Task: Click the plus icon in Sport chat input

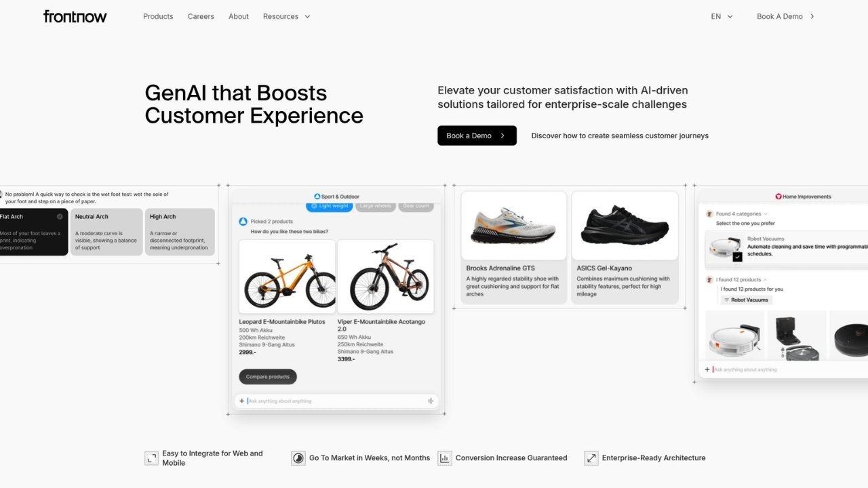Action: (241, 401)
